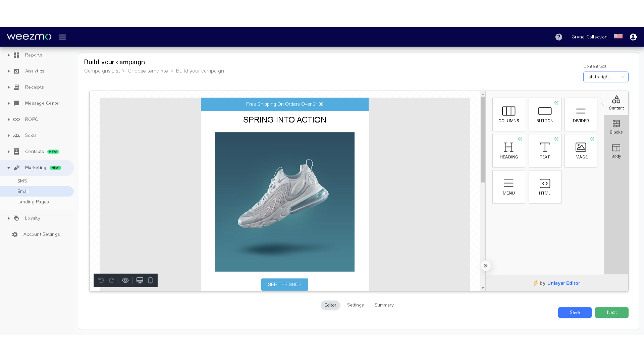Click the Weezmo logo

[29, 37]
